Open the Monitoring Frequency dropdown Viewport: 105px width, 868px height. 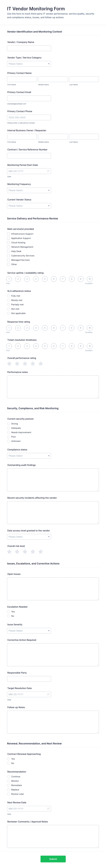click(29, 190)
